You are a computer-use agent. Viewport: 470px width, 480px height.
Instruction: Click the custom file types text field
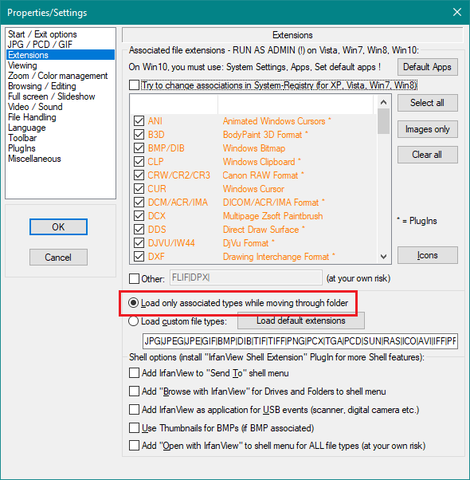click(300, 341)
